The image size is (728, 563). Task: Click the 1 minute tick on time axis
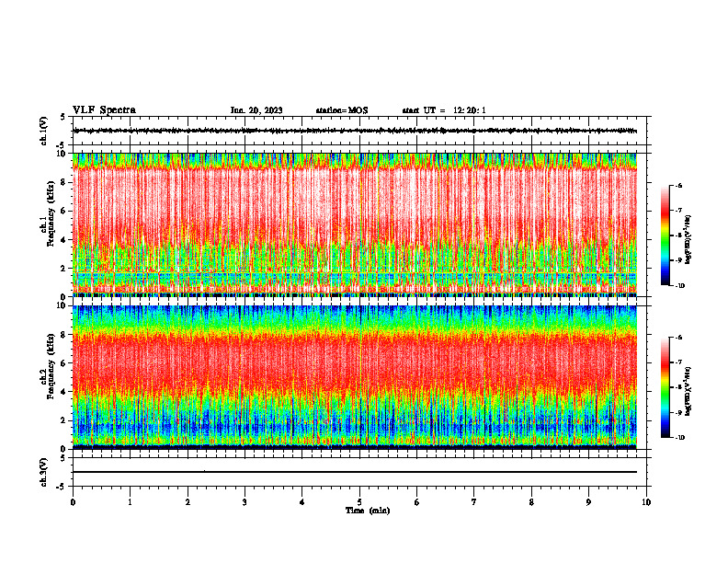tap(130, 502)
